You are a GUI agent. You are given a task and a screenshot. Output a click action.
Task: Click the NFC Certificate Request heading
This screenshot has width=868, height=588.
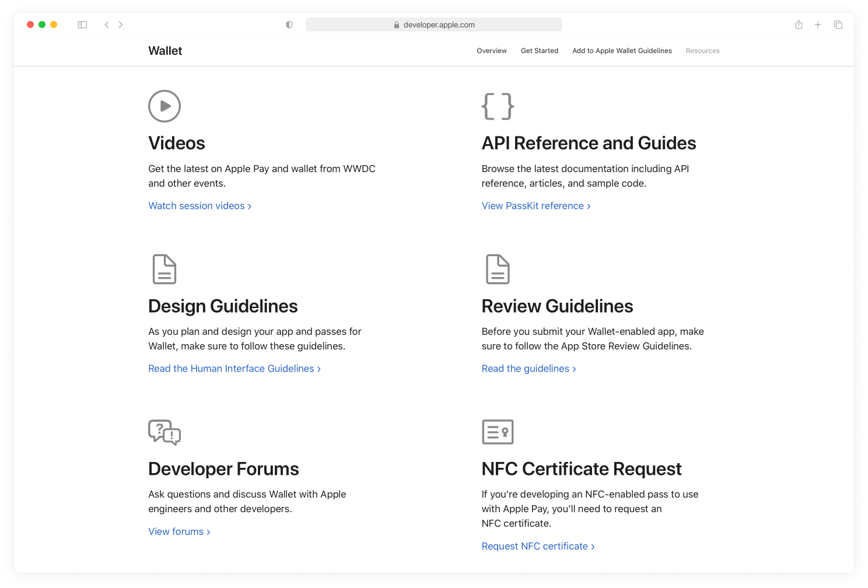pyautogui.click(x=582, y=469)
